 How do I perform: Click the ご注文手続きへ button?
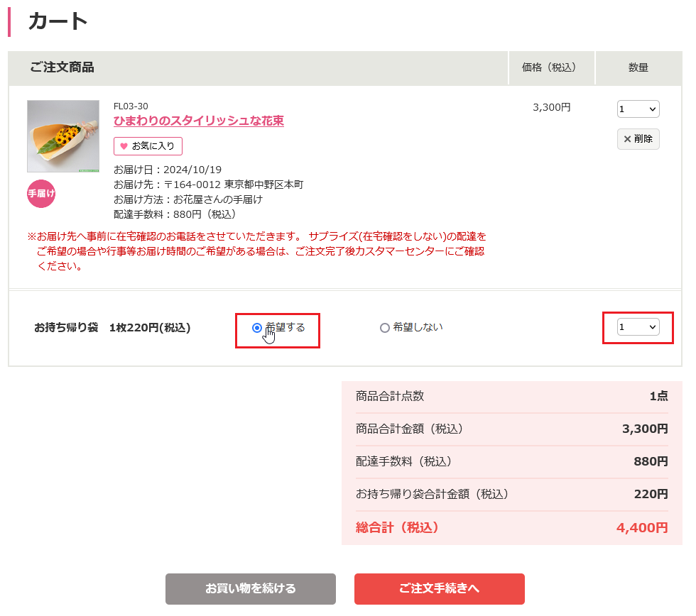(439, 588)
